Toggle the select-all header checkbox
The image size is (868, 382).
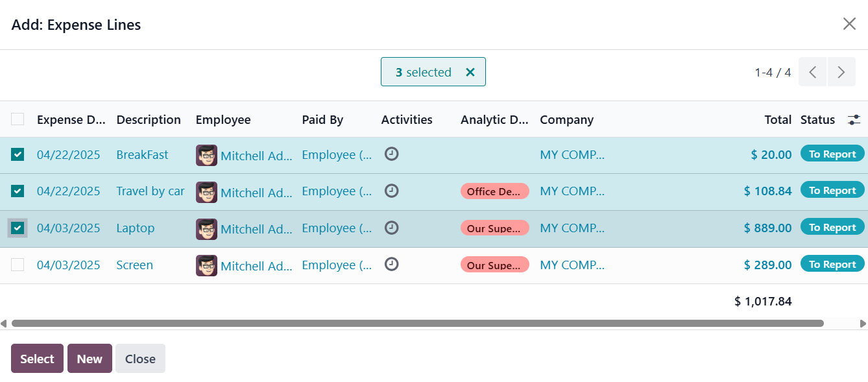coord(18,119)
